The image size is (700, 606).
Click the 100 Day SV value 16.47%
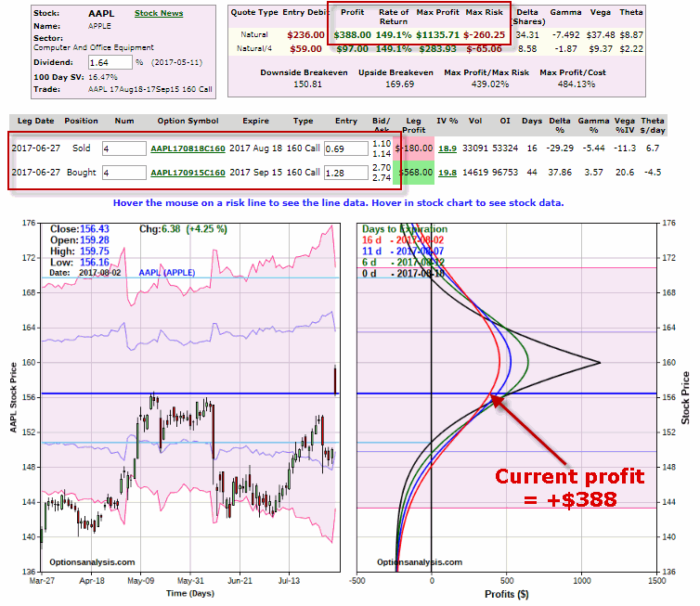tap(103, 77)
